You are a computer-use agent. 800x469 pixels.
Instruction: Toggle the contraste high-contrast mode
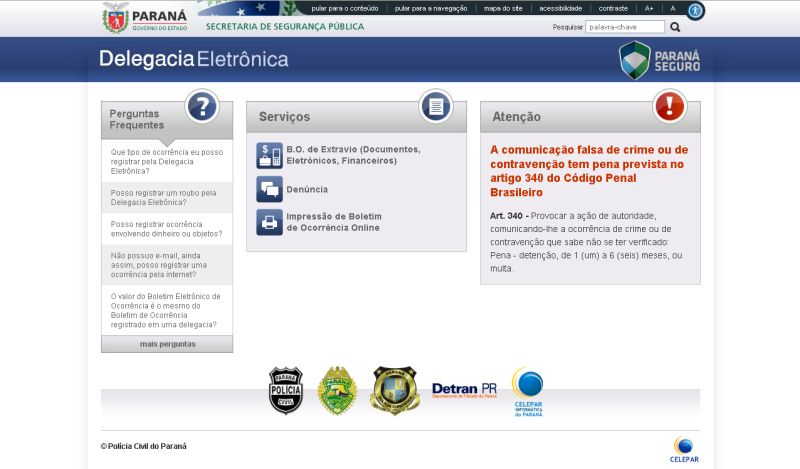613,8
